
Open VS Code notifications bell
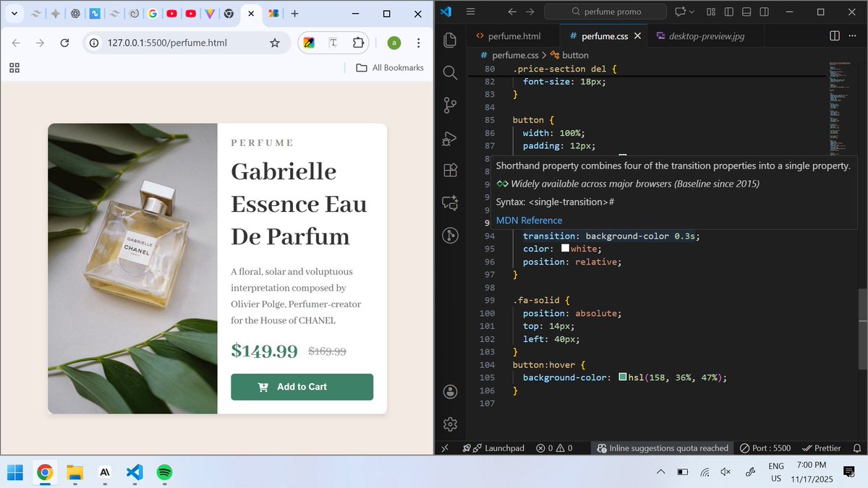(x=856, y=448)
